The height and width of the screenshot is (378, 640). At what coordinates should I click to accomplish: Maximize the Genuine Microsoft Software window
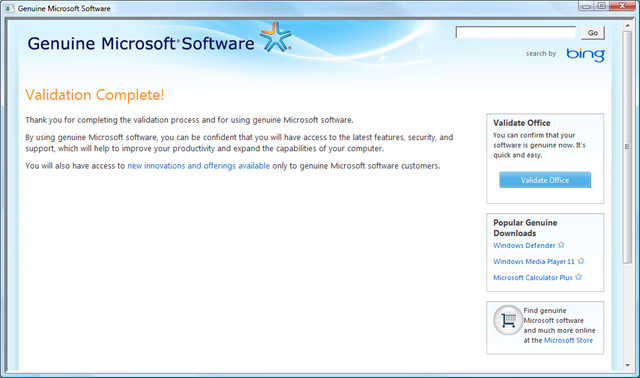tap(601, 6)
